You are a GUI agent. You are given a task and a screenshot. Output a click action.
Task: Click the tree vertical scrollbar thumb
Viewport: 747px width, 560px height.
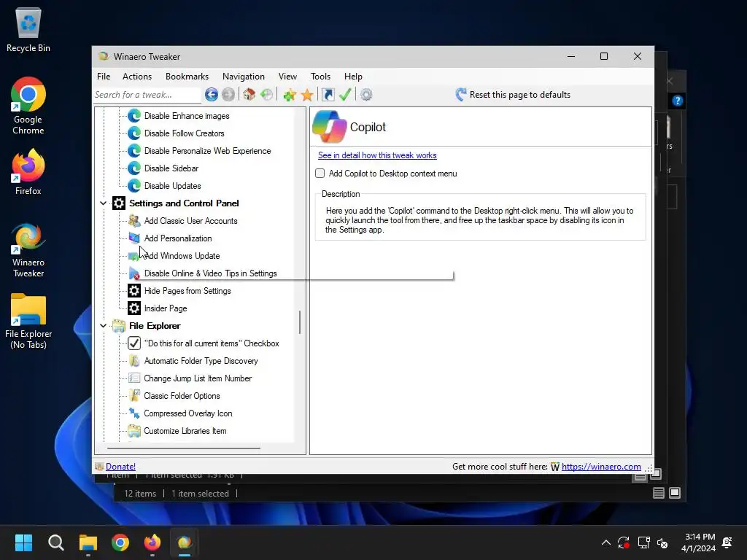coord(300,322)
